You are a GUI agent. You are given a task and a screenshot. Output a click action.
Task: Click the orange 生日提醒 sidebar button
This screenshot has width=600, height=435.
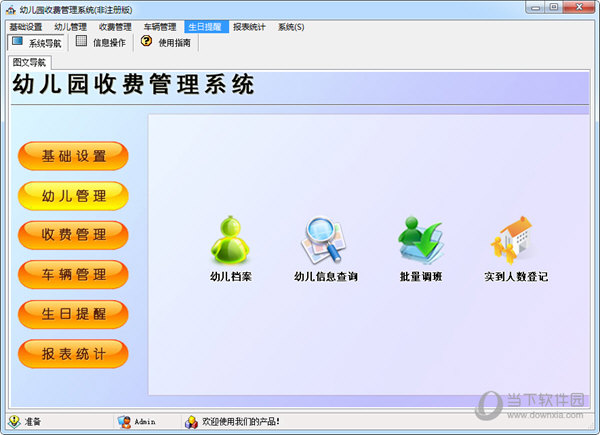click(x=73, y=314)
